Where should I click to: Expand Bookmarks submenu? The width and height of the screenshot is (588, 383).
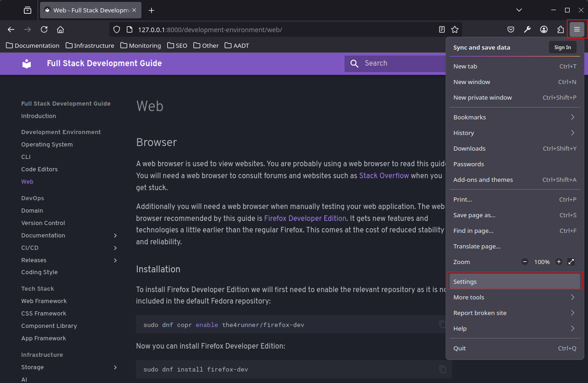(x=514, y=117)
